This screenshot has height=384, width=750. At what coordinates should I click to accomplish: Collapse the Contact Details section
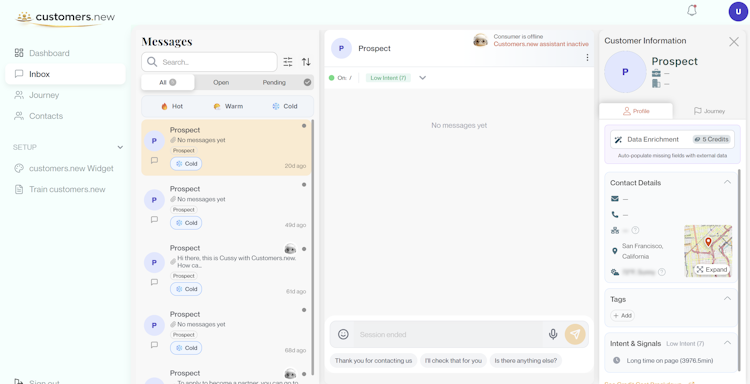[x=727, y=182]
